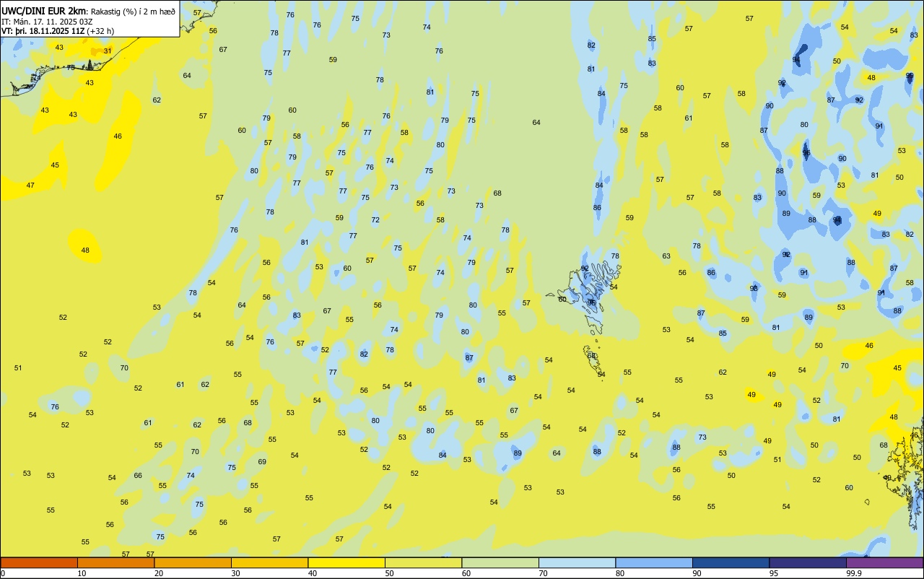
Task: Click the dark blue 90–95 legend segment
Action: coord(731,562)
